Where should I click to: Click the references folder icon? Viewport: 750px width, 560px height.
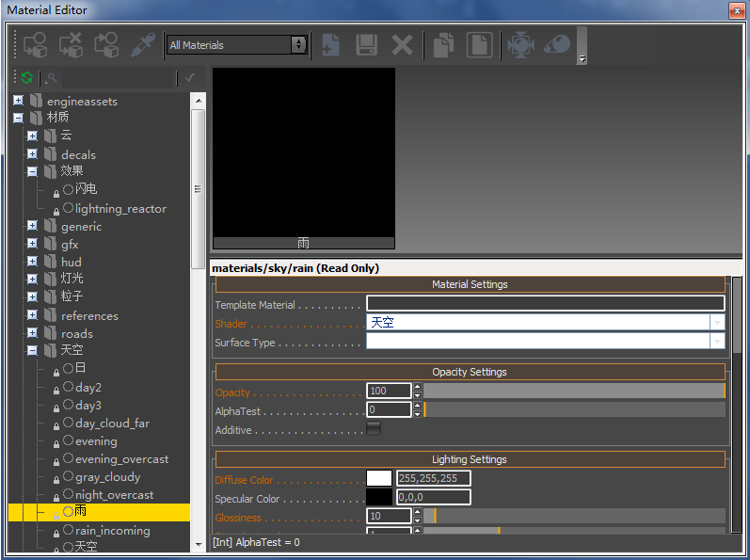[50, 315]
